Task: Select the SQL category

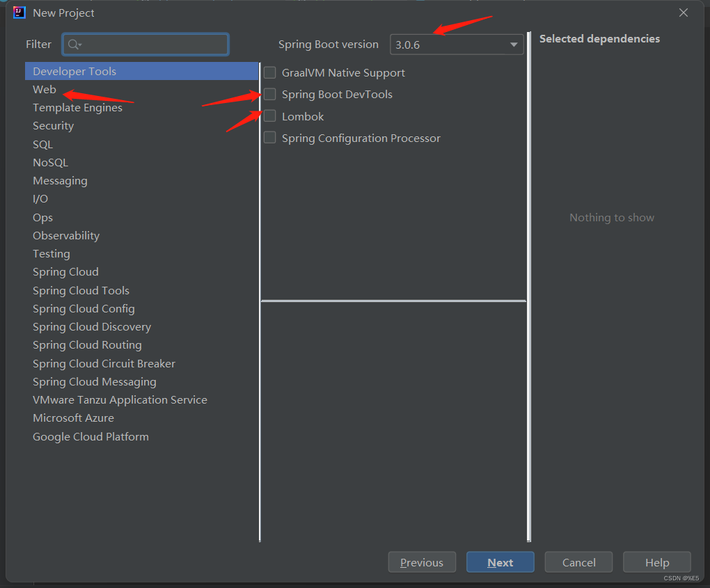Action: (x=142, y=145)
